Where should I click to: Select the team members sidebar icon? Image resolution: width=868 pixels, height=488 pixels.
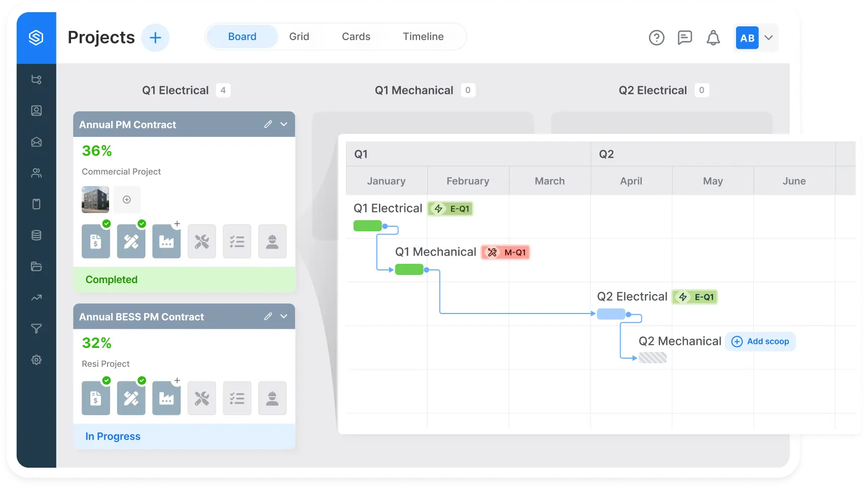37,172
